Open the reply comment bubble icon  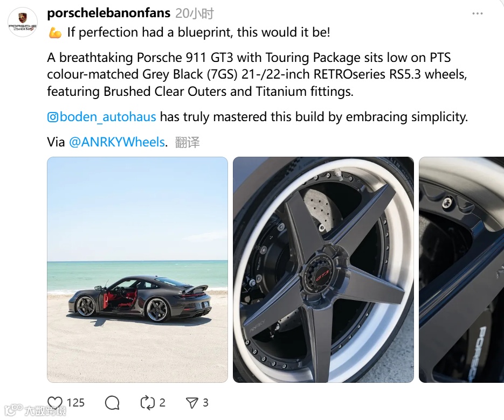(112, 402)
